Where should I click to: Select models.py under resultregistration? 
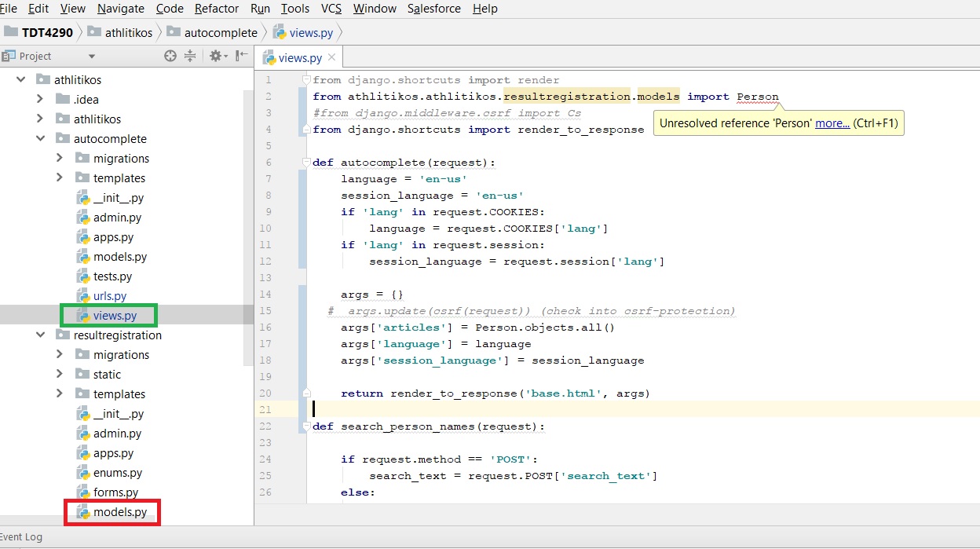[112, 512]
